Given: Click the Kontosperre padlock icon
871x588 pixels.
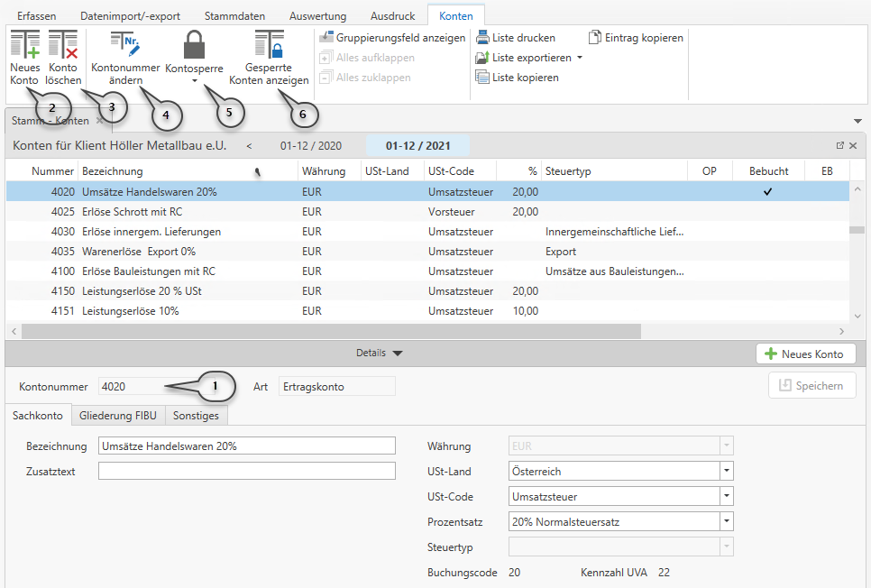Looking at the screenshot, I should [x=194, y=45].
